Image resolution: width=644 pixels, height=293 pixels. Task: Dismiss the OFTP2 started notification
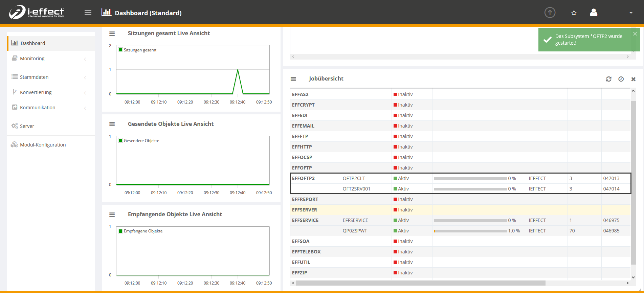(x=635, y=34)
